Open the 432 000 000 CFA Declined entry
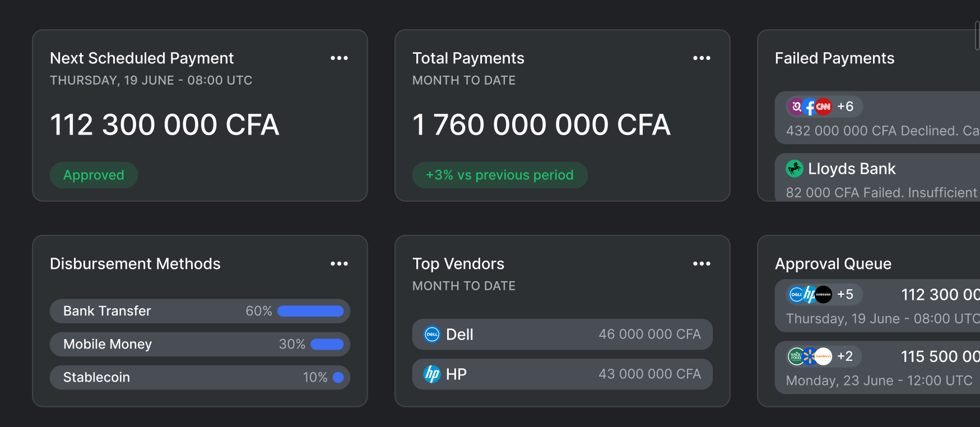Image resolution: width=980 pixels, height=427 pixels. pos(877,118)
